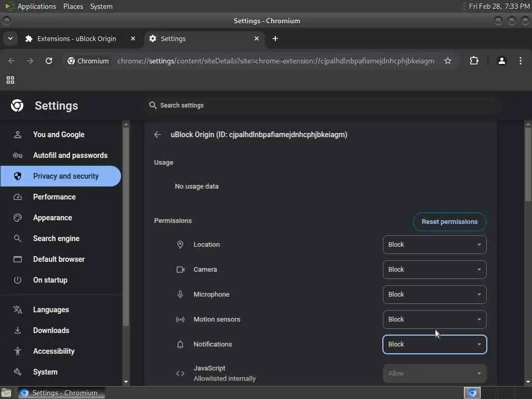This screenshot has width=532, height=399.
Task: Expand the Location permission dropdown
Action: (435, 245)
